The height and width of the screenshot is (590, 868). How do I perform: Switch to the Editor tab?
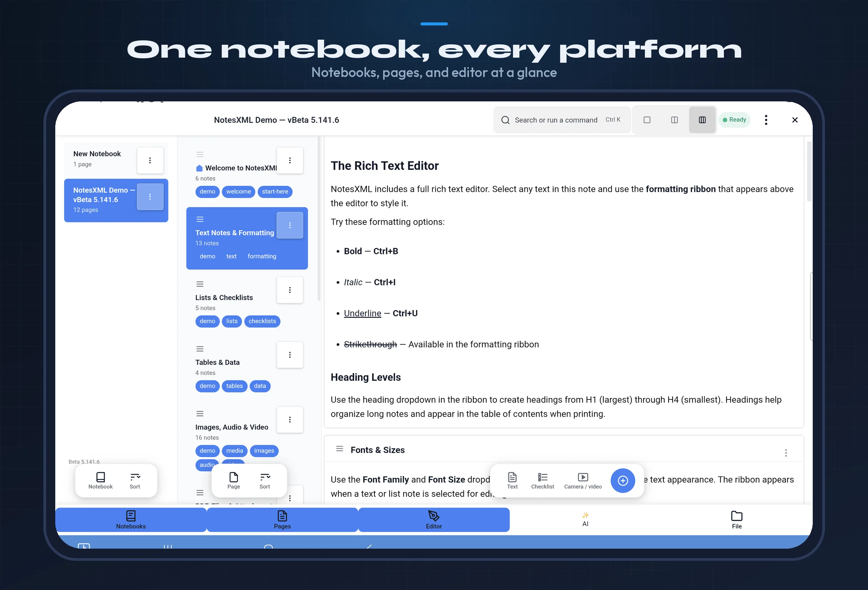pyautogui.click(x=434, y=520)
